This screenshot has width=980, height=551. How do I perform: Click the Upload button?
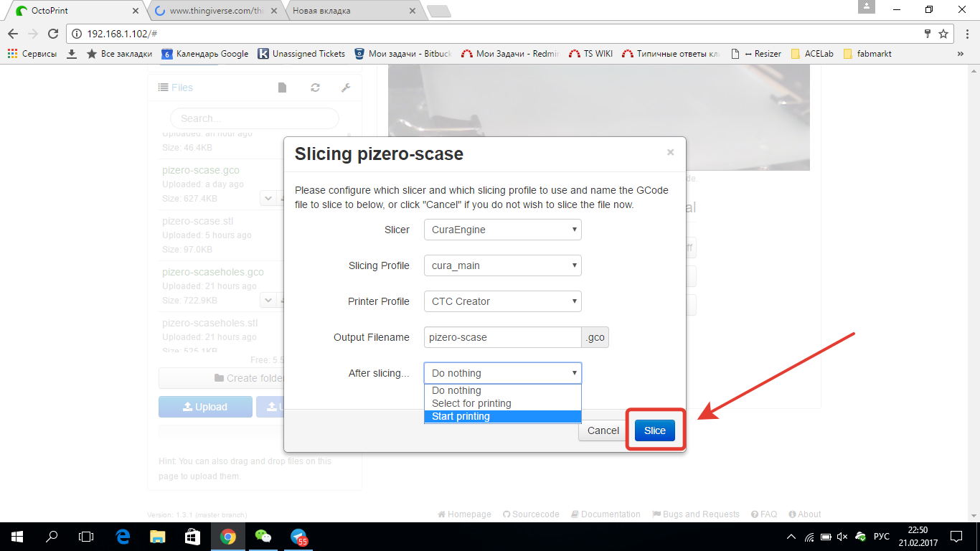[x=205, y=407]
